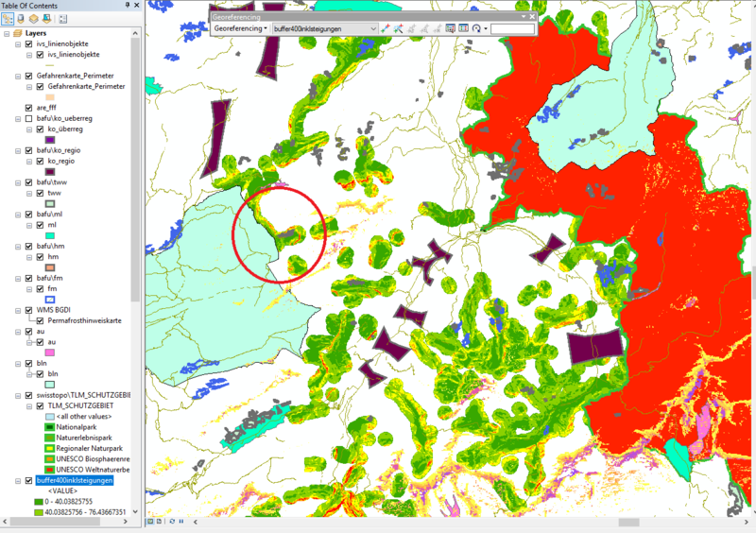Select the TLM_SCHUTZGEBIET layer name
The height and width of the screenshot is (533, 756).
click(x=87, y=405)
